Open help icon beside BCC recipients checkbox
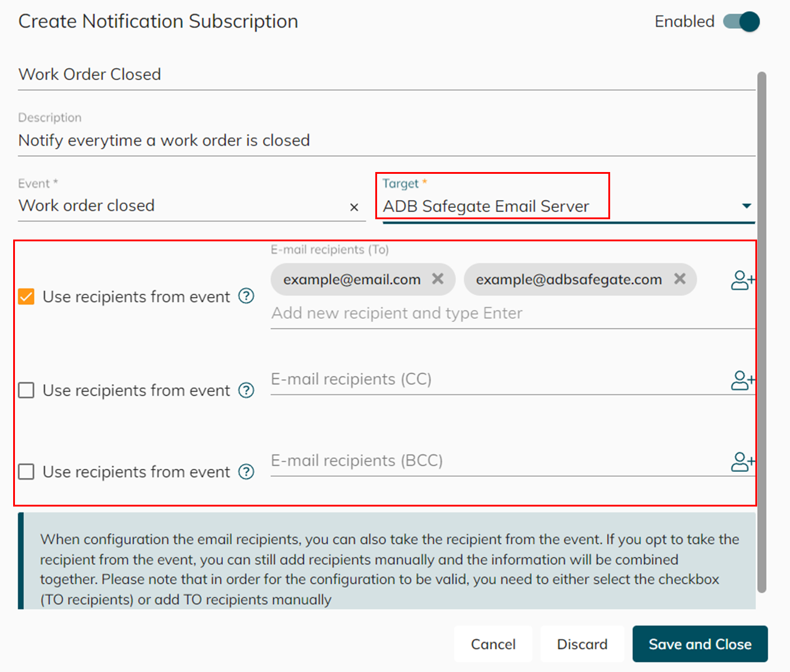The height and width of the screenshot is (672, 790). click(246, 472)
